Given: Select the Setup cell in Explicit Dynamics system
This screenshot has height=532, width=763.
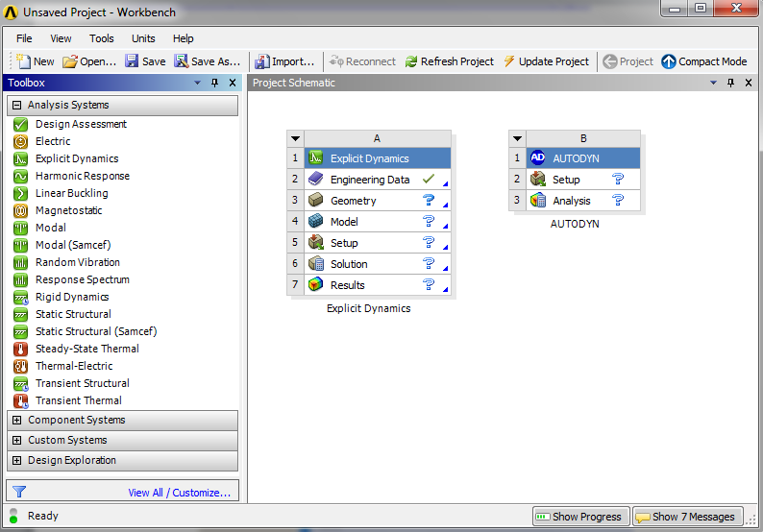Looking at the screenshot, I should pyautogui.click(x=378, y=242).
